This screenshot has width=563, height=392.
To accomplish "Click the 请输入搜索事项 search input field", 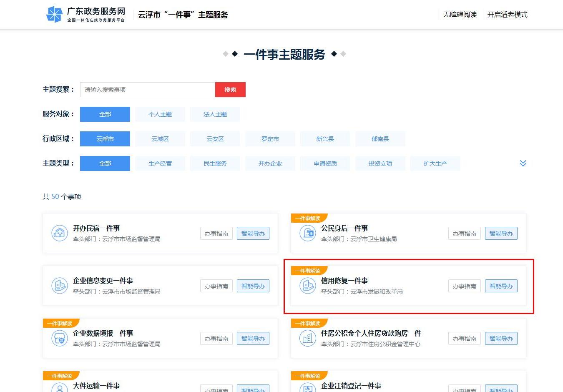I will tap(147, 89).
